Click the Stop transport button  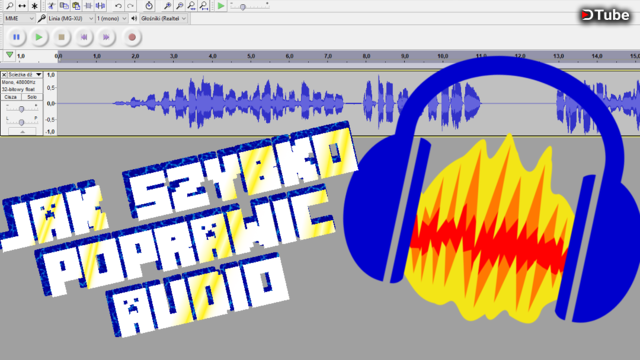tap(62, 37)
